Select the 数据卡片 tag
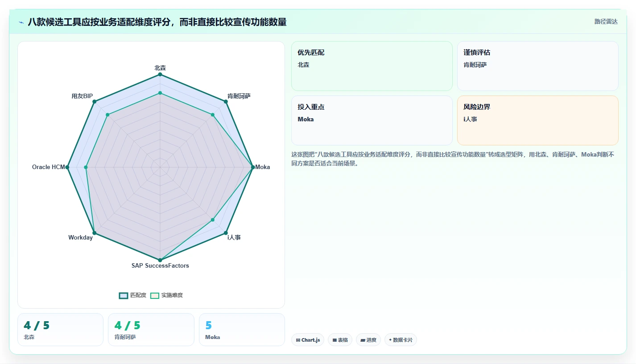Screen dimensions: 636x364 click(x=401, y=340)
